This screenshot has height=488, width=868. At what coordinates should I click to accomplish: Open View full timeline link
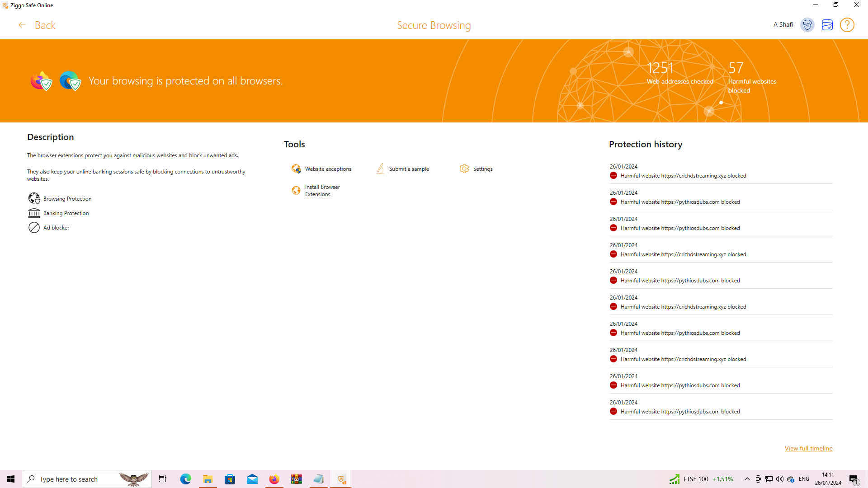click(808, 449)
